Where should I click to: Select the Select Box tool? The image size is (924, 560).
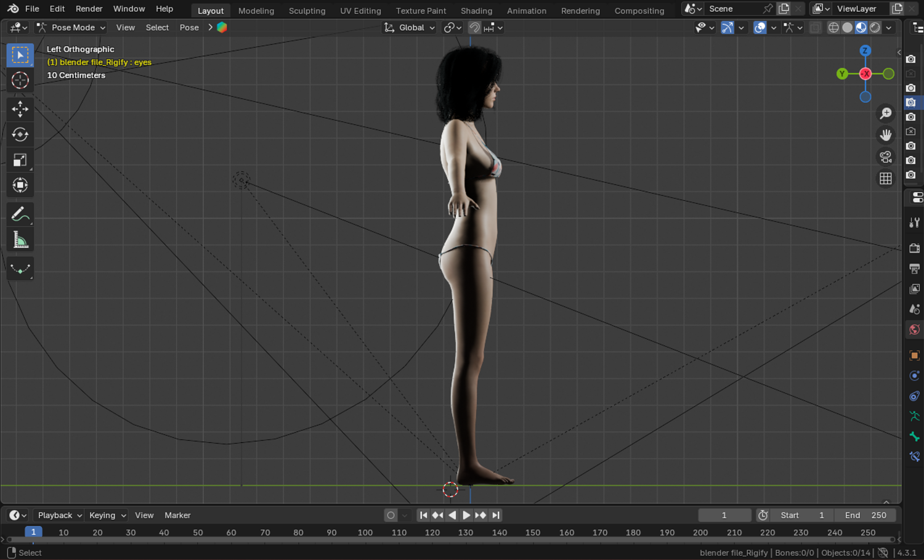coord(20,55)
